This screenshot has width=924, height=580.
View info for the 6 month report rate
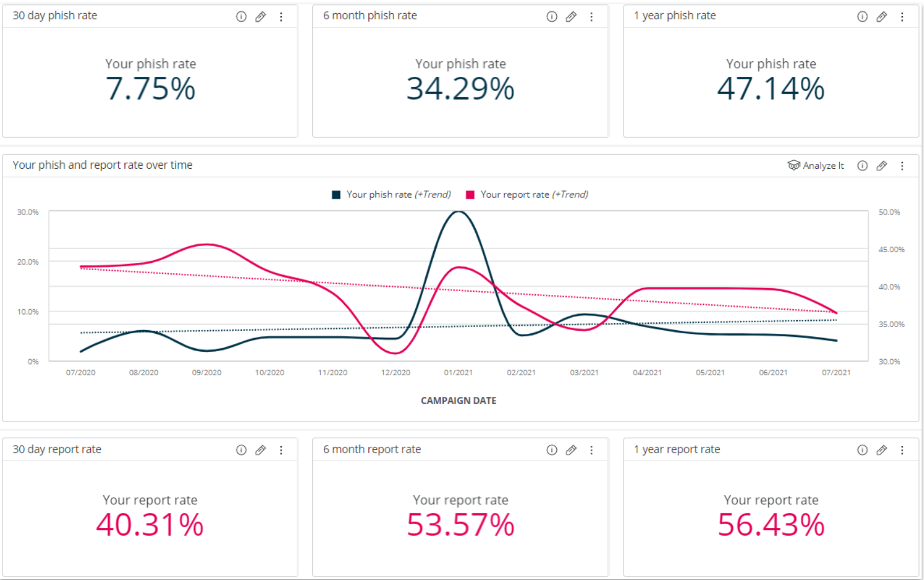552,450
